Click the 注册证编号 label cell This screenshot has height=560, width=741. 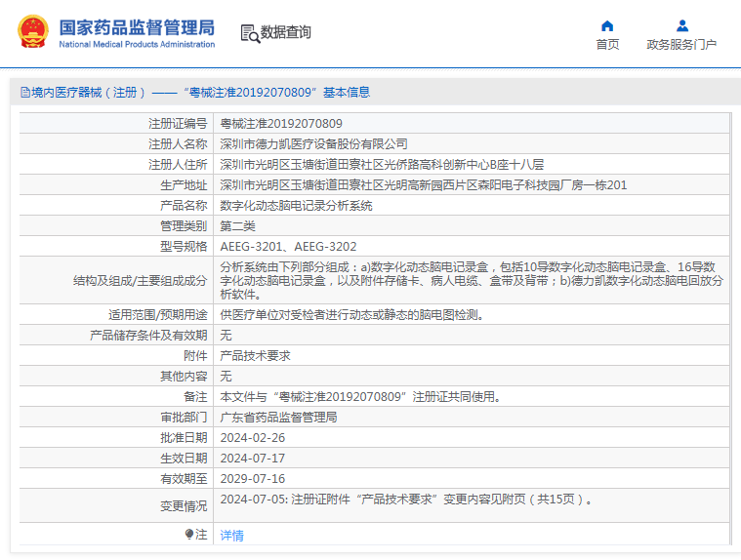tap(116, 124)
